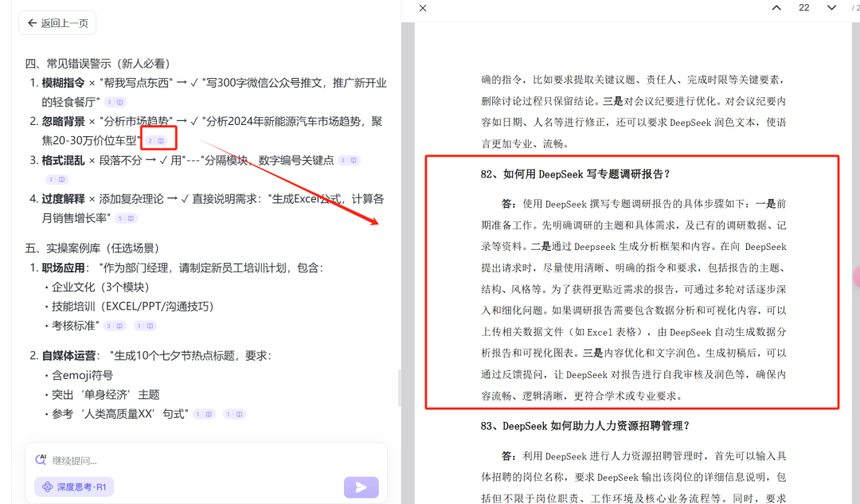Viewport: 860px width, 504px height.
Task: Click bold term 忽略背景
Action: (x=63, y=121)
